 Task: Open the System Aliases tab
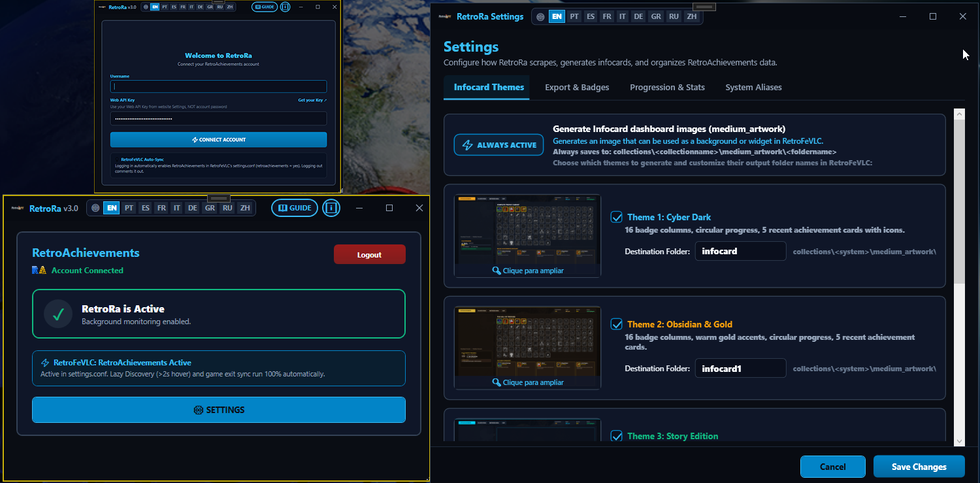(753, 87)
